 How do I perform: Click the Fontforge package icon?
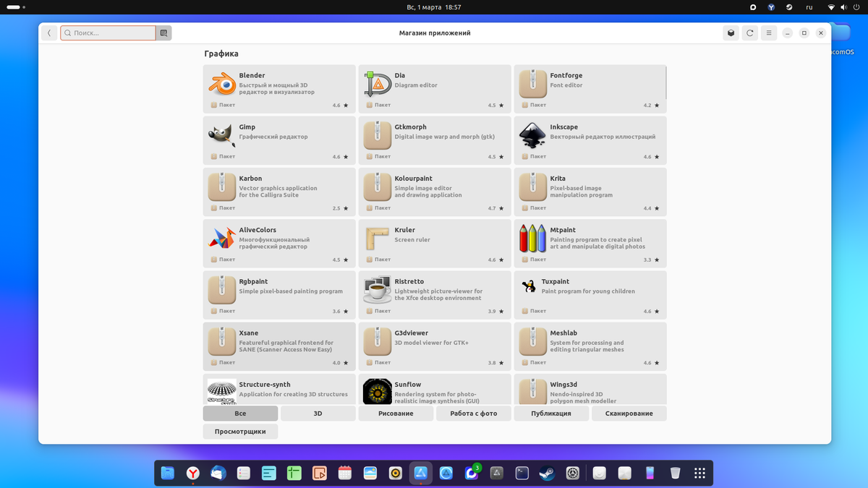(x=533, y=85)
